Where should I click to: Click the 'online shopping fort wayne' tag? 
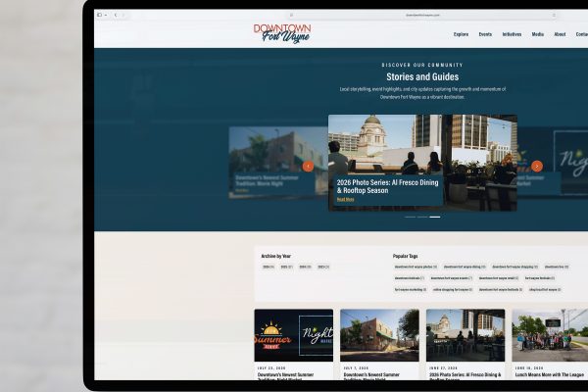click(453, 290)
